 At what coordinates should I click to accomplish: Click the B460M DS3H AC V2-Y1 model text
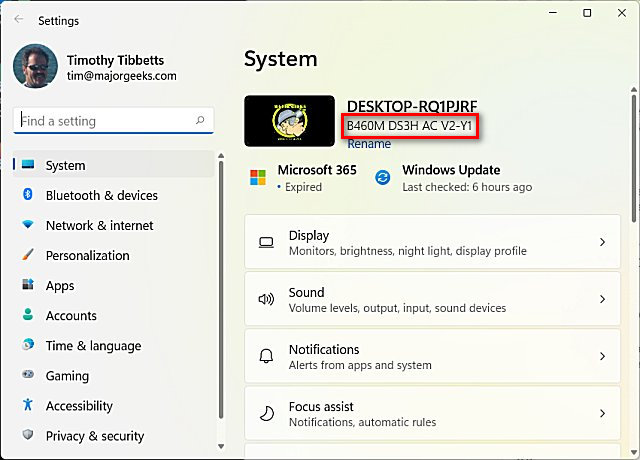pyautogui.click(x=409, y=126)
